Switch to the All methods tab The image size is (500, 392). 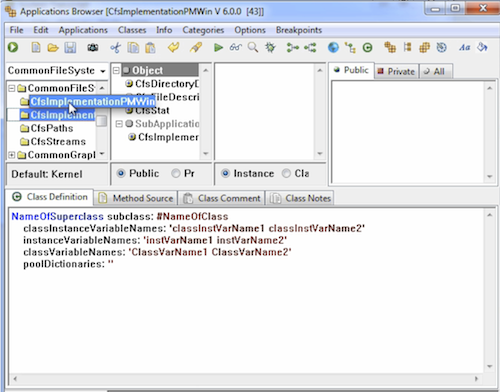[x=435, y=71]
